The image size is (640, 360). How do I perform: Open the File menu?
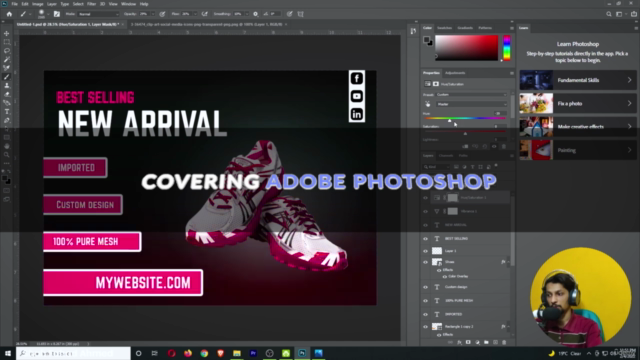[14, 4]
